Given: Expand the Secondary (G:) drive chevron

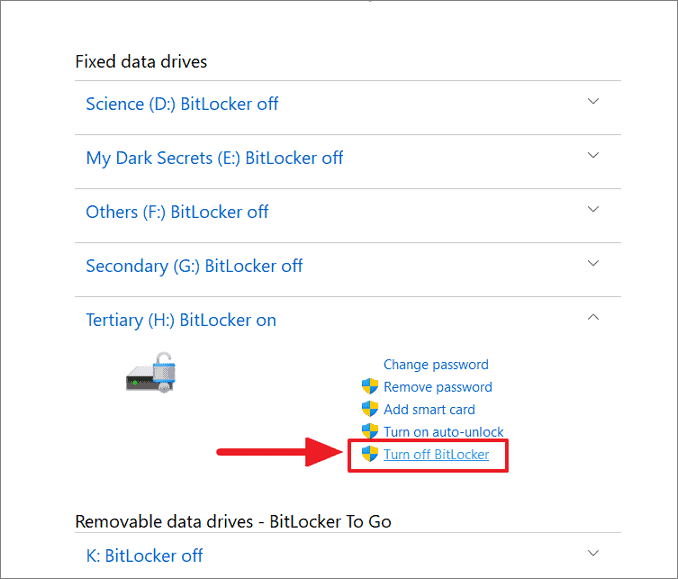Looking at the screenshot, I should point(593,263).
